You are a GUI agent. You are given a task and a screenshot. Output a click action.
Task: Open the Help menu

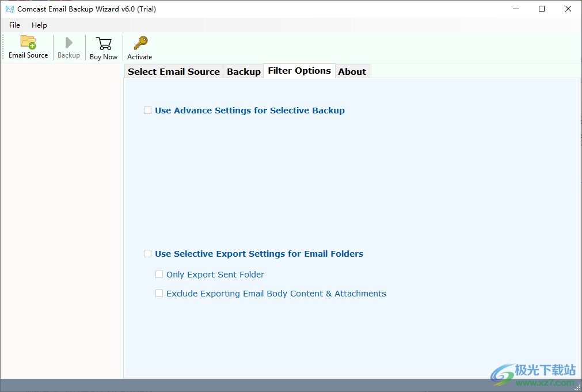39,25
